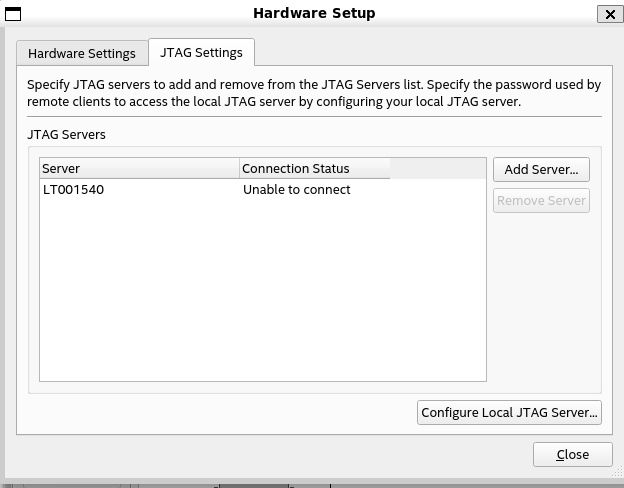Click the Connection Status column header
Screen dimensions: 624x488
pyautogui.click(x=314, y=169)
